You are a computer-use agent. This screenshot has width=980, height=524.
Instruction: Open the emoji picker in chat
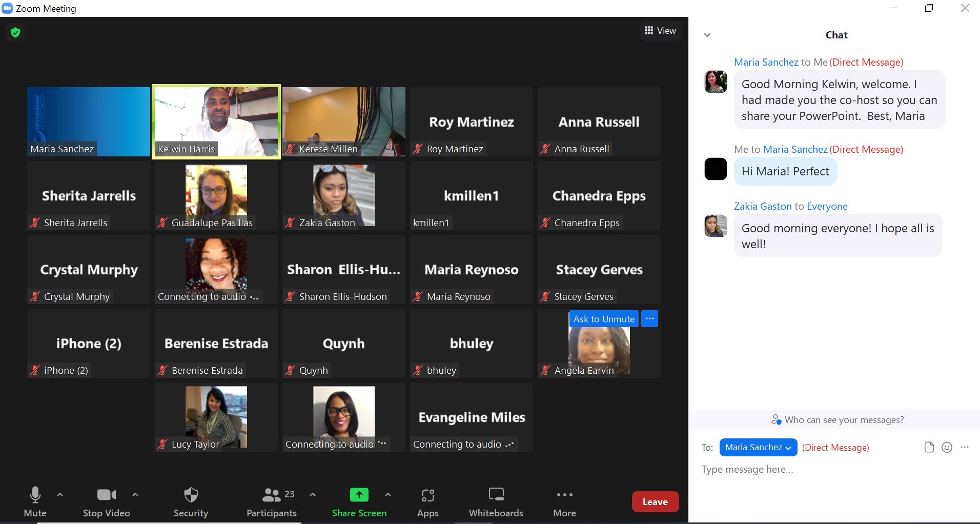click(x=947, y=448)
